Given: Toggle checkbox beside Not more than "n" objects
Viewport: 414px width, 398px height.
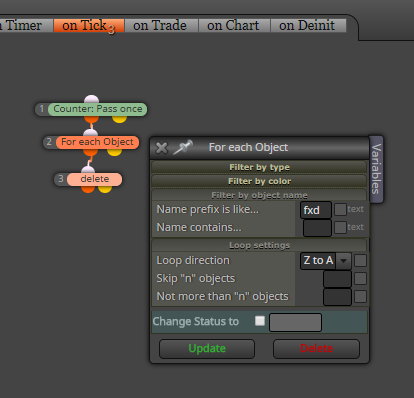Looking at the screenshot, I should pos(360,297).
